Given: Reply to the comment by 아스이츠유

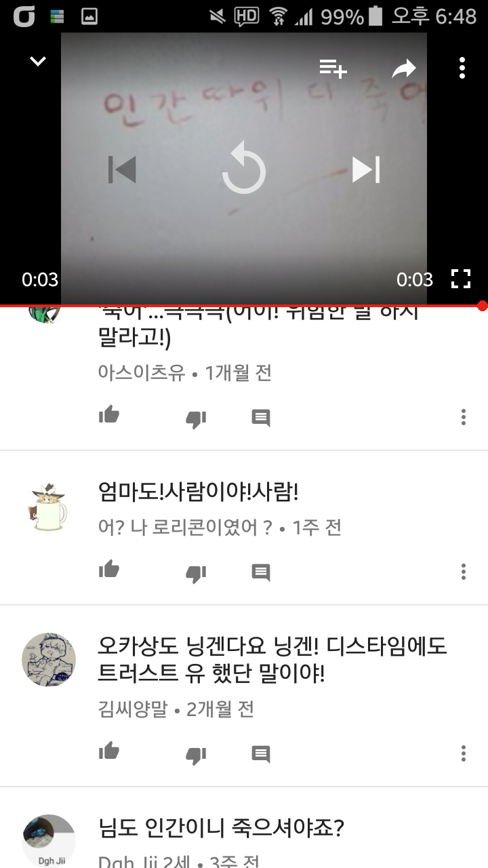Looking at the screenshot, I should tap(261, 418).
